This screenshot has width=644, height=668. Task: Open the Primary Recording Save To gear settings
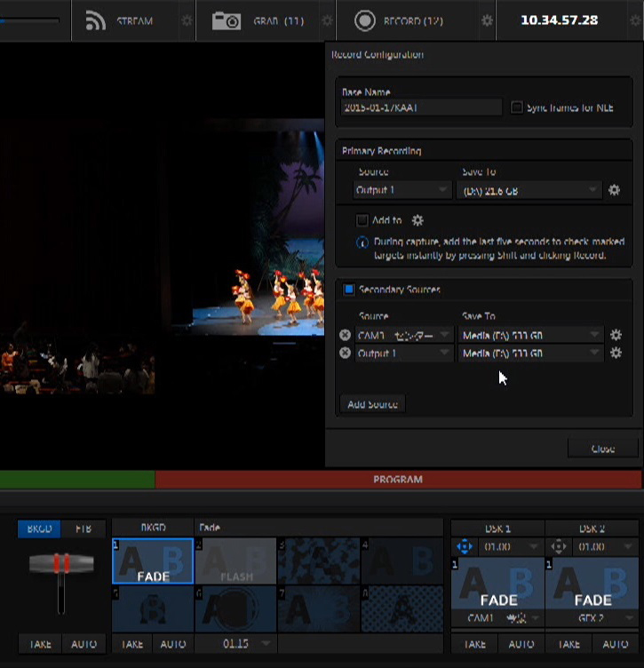coord(614,189)
